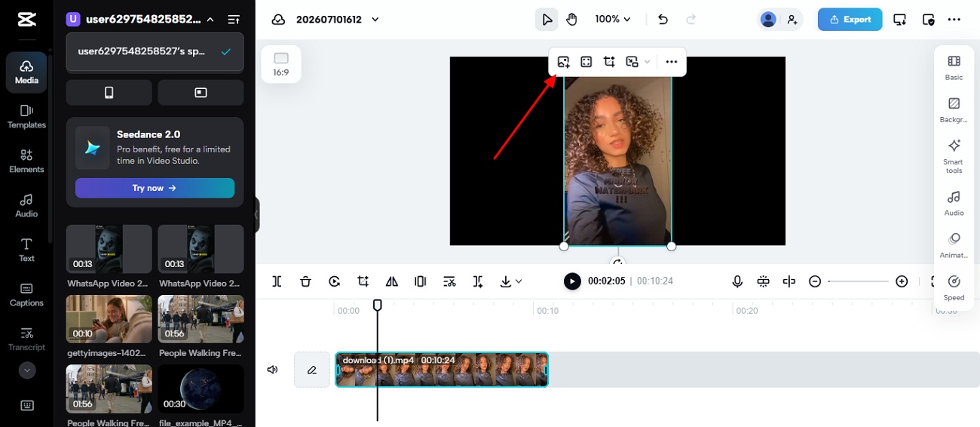
Task: Open the Basic tab in the right panel
Action: tap(954, 68)
